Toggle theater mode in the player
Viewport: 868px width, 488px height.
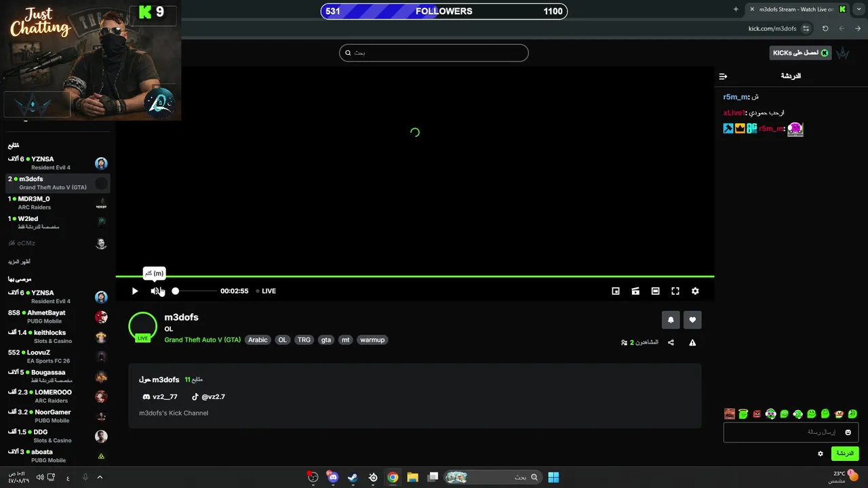pos(655,291)
